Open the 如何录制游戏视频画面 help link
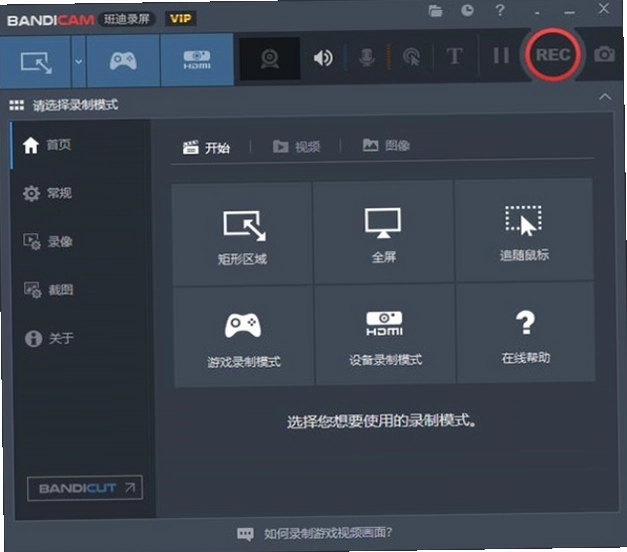 coord(328,533)
